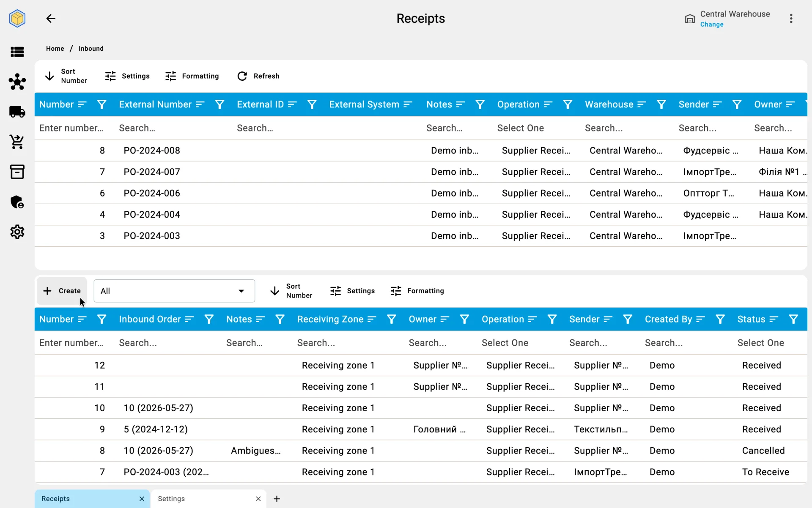Image resolution: width=812 pixels, height=508 pixels.
Task: Close the Settings tab
Action: click(x=258, y=499)
